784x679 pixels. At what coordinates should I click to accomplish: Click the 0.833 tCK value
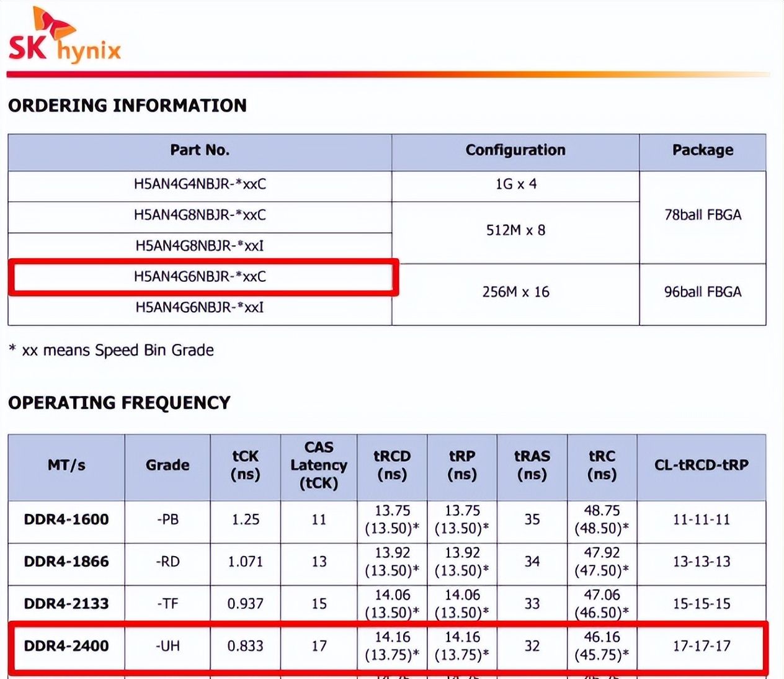tap(246, 647)
